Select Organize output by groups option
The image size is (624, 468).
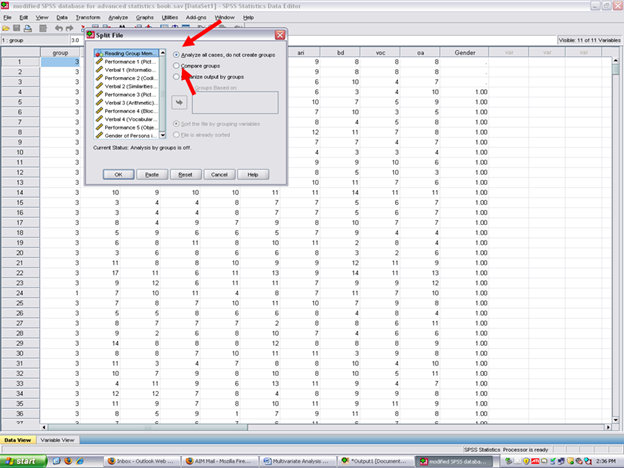click(x=177, y=77)
